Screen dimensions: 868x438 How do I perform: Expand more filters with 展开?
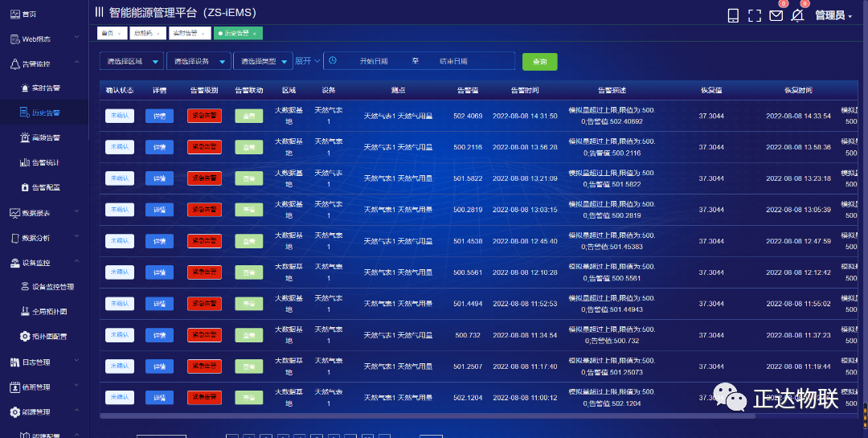(x=307, y=61)
